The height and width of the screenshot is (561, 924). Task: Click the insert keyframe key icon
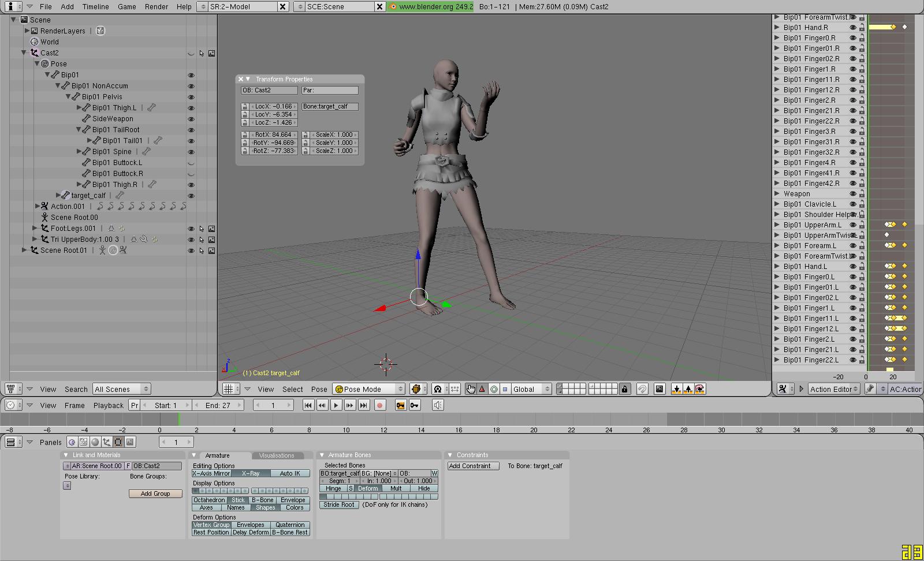pos(415,405)
